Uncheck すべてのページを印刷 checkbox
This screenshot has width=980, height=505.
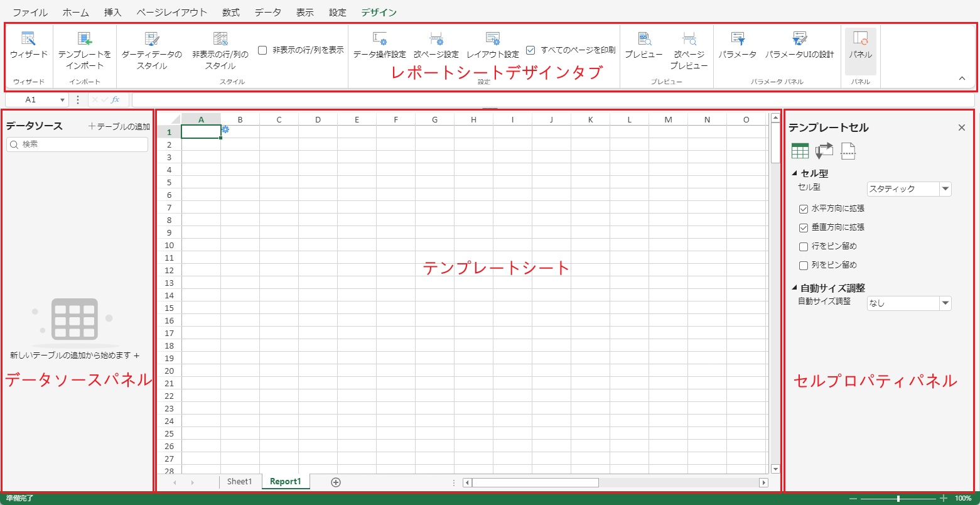coord(530,50)
